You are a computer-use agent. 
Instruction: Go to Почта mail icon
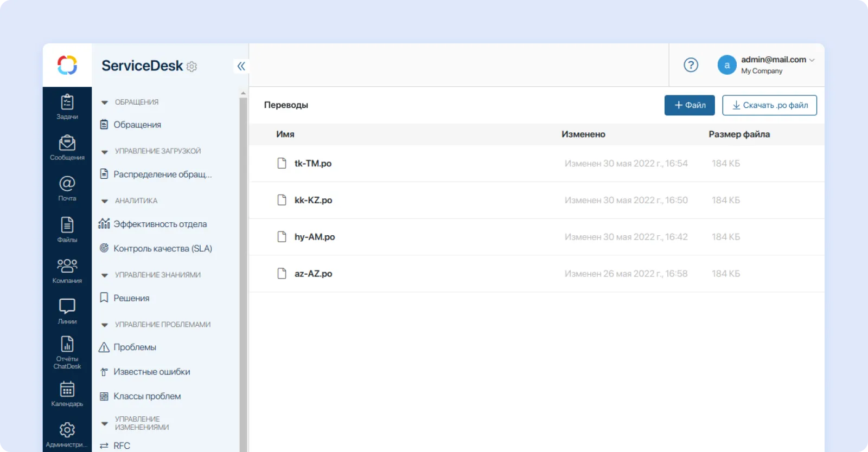(x=67, y=188)
